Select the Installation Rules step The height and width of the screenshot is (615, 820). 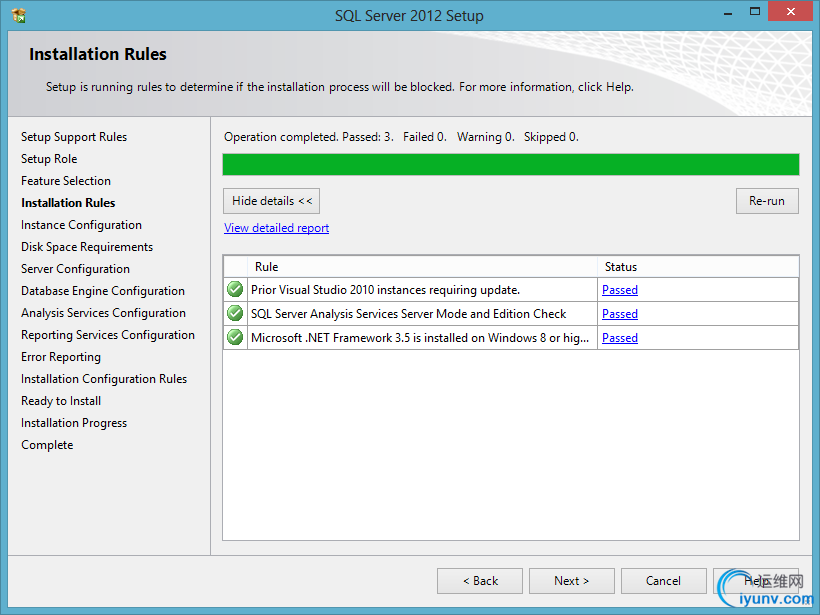tap(68, 203)
